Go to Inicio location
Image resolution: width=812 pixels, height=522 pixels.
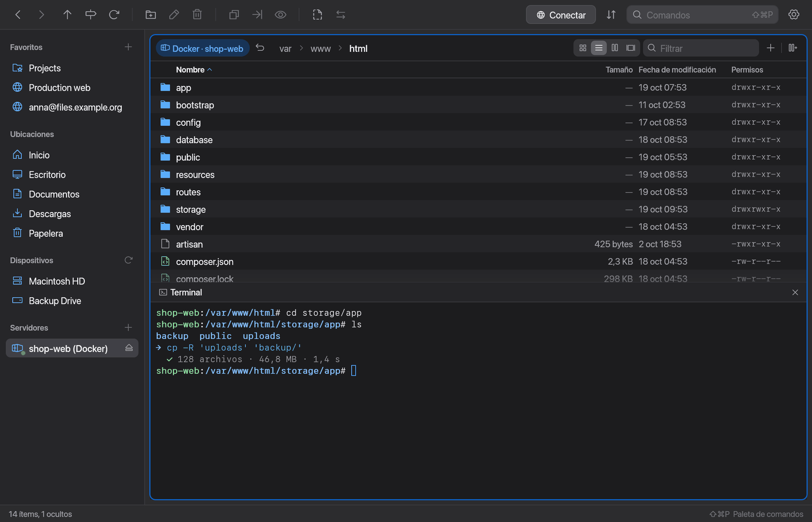tap(72, 155)
